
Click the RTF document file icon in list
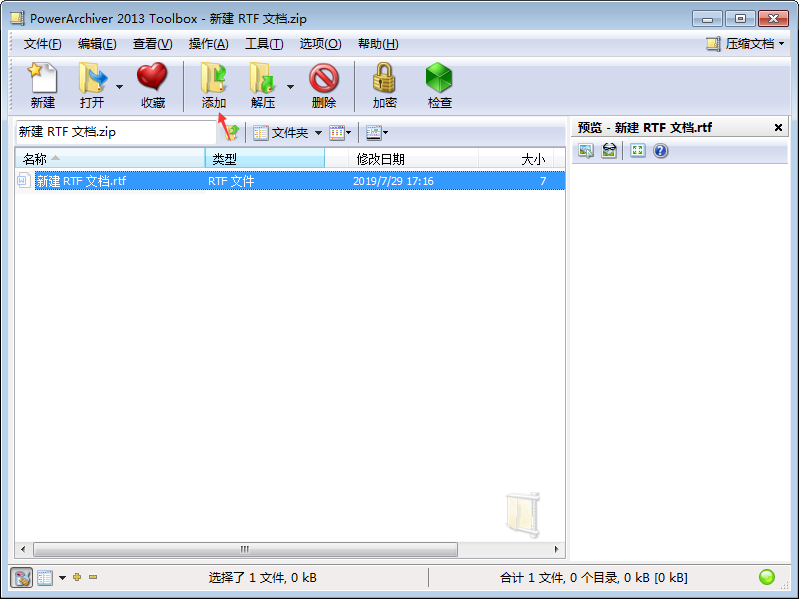24,180
